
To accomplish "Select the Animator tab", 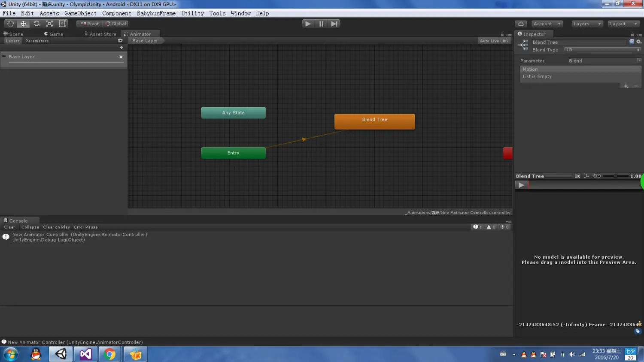I will (x=140, y=34).
